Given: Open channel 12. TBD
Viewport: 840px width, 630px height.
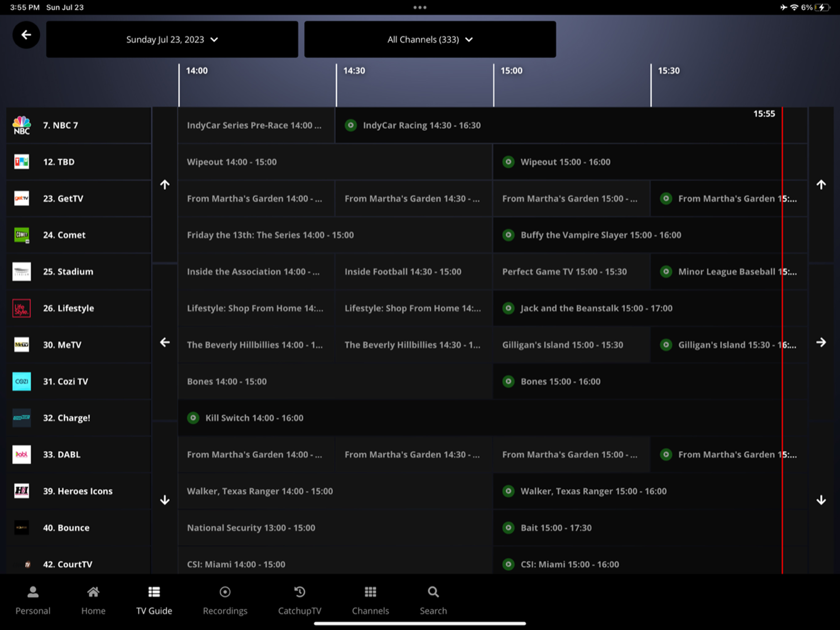Looking at the screenshot, I should pos(79,162).
